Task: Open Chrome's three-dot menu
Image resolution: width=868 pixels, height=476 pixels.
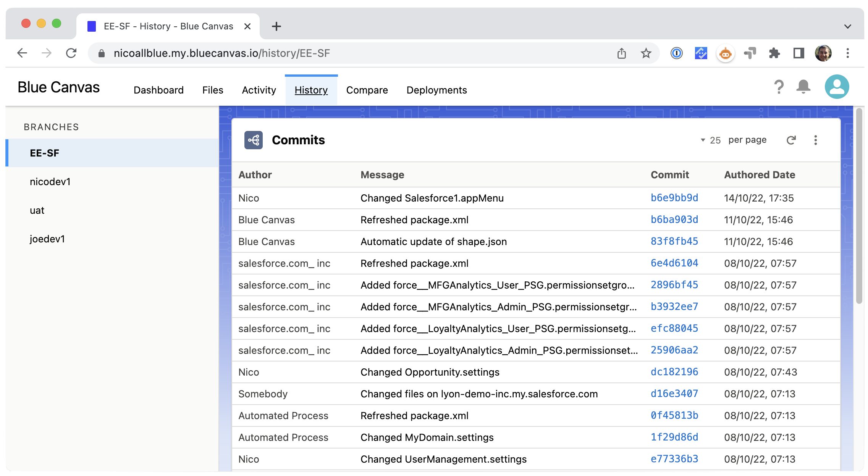Action: pyautogui.click(x=848, y=53)
